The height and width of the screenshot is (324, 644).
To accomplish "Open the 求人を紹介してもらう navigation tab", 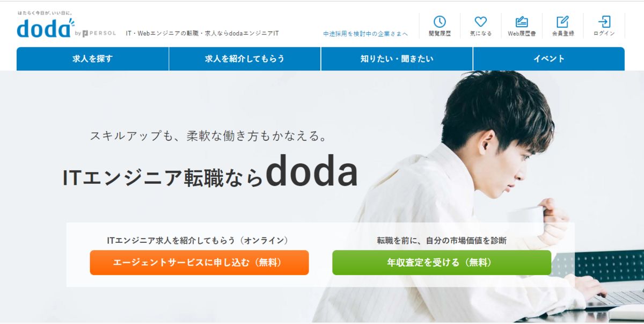I will coord(245,59).
